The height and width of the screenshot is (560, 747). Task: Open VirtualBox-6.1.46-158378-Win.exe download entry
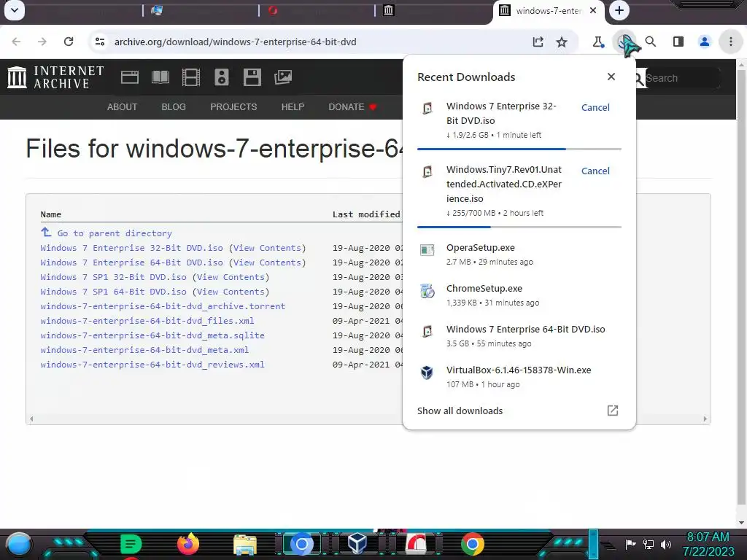click(519, 377)
